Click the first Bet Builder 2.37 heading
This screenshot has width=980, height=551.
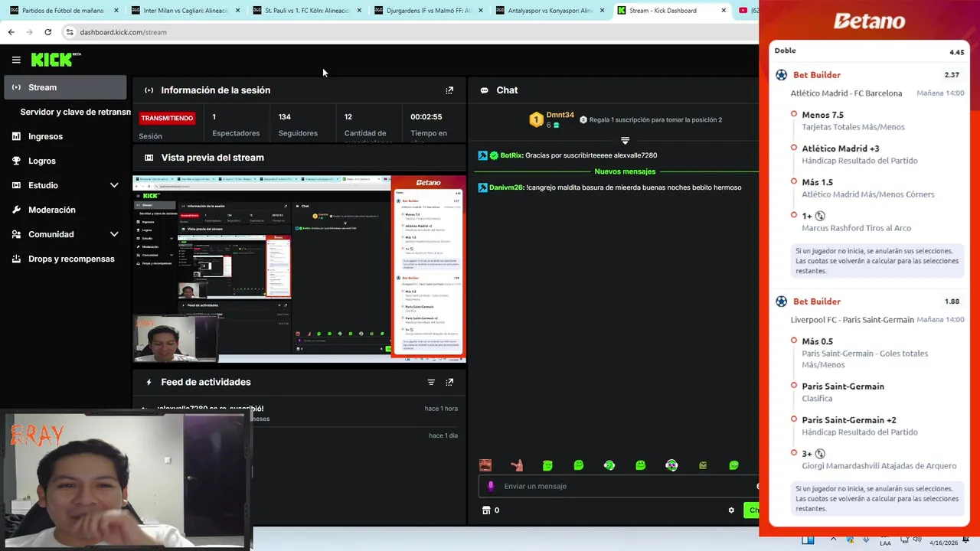(x=817, y=75)
